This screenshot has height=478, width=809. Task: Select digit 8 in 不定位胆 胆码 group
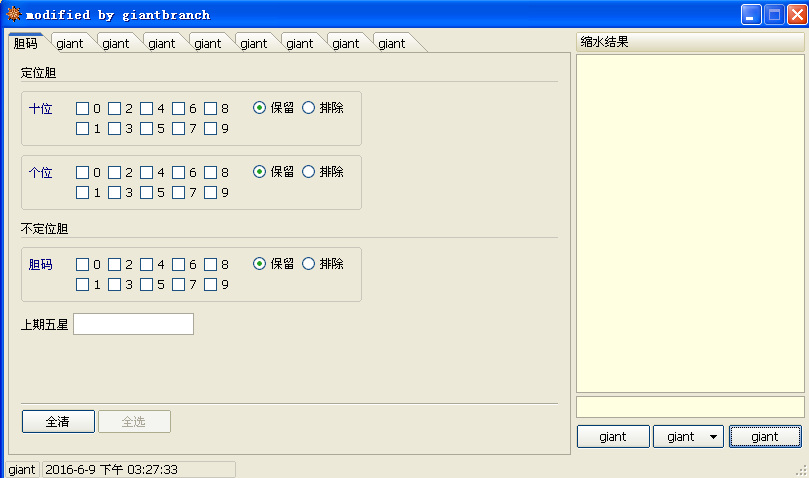coord(211,264)
